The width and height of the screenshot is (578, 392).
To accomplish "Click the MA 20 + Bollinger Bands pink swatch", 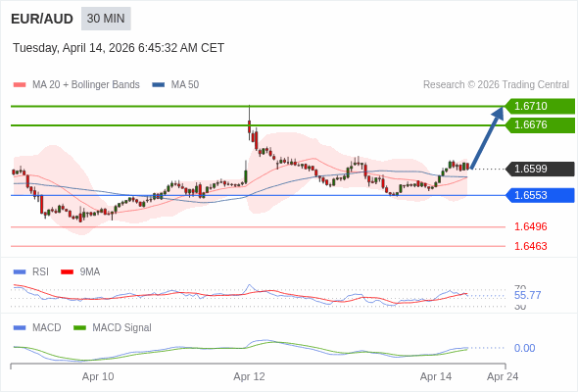I will 20,85.
